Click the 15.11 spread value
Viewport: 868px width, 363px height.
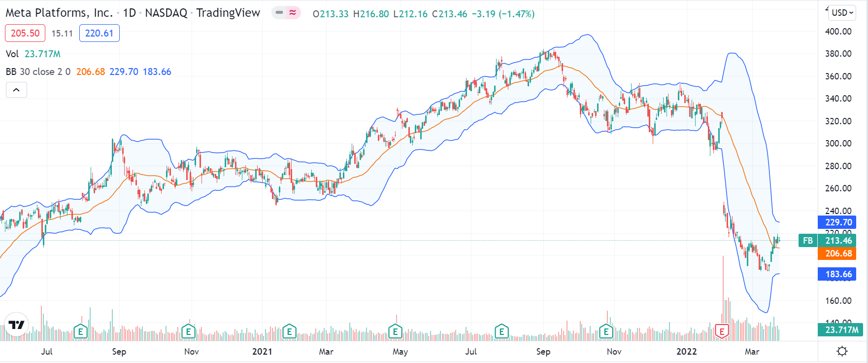(x=62, y=34)
